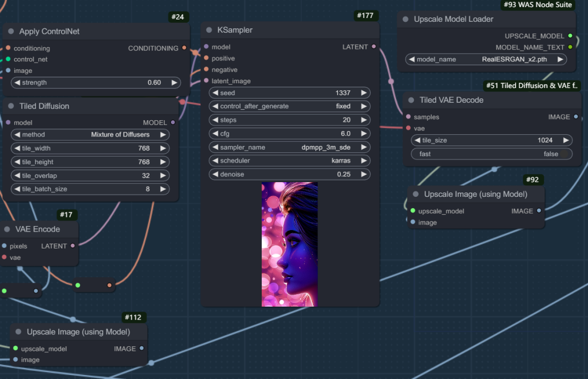The image size is (588, 379).
Task: Collapse the KSampler node via its dot
Action: pyautogui.click(x=209, y=30)
